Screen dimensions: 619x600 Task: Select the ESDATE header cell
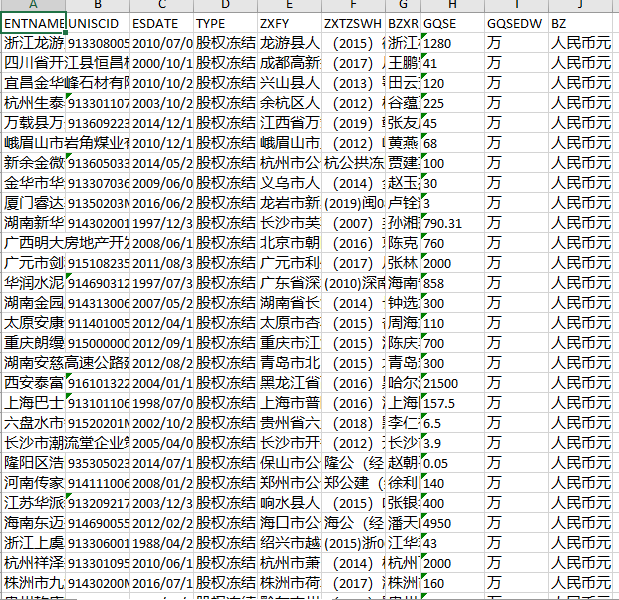(161, 23)
